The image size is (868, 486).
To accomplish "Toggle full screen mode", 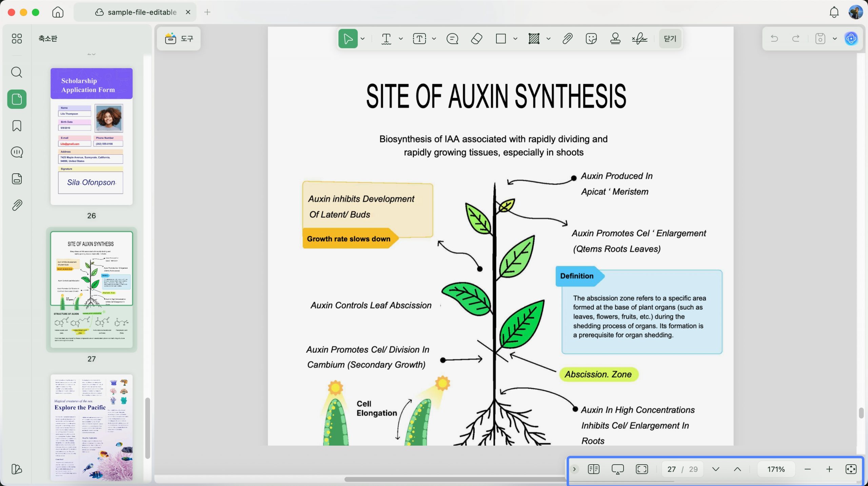I will 642,469.
